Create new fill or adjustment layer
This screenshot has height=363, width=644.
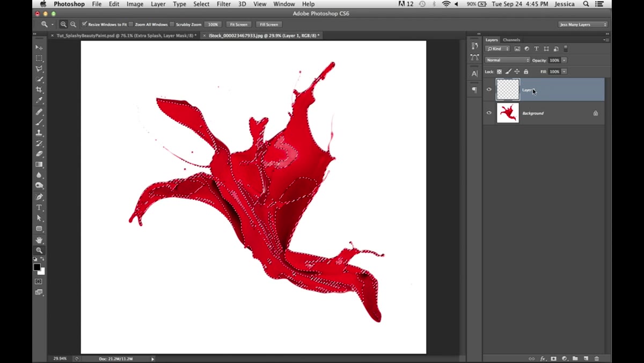coord(564,359)
